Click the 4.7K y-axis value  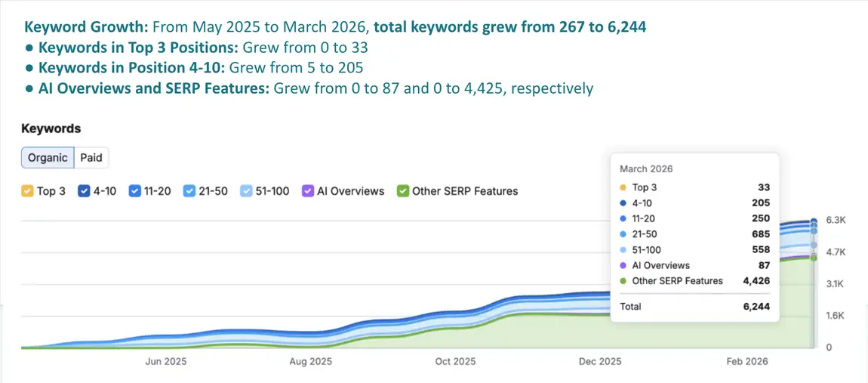coord(836,252)
